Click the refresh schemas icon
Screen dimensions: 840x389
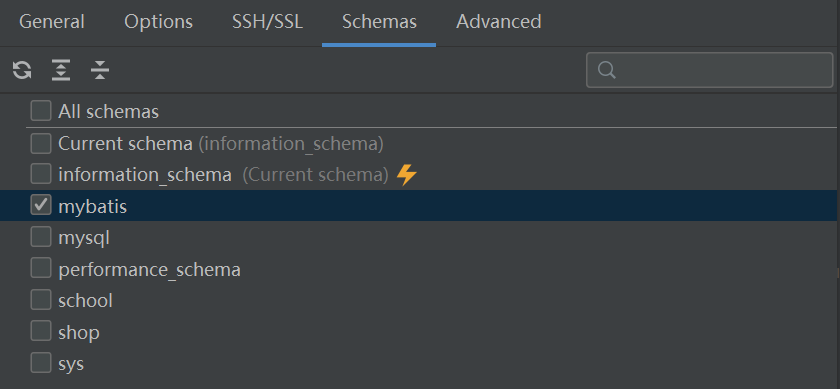tap(22, 70)
